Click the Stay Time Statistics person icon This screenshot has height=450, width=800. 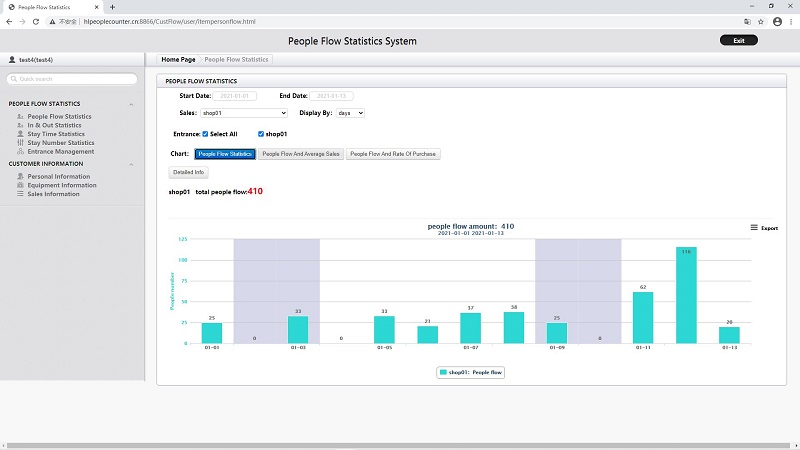pos(20,134)
